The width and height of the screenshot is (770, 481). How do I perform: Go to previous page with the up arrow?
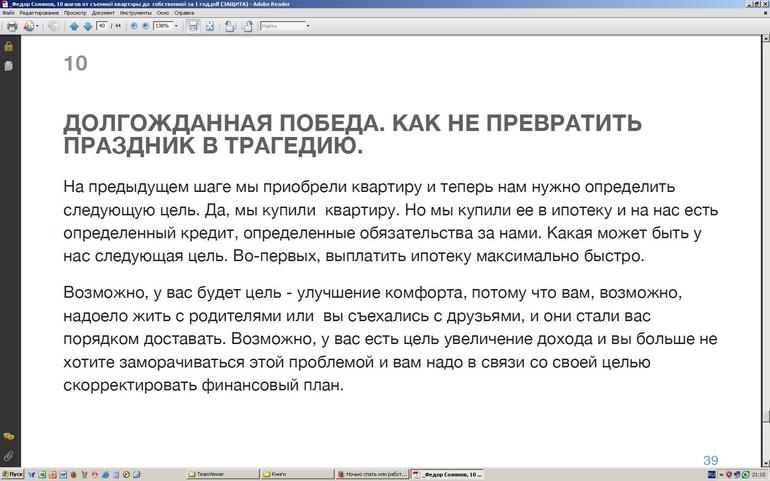pos(74,26)
